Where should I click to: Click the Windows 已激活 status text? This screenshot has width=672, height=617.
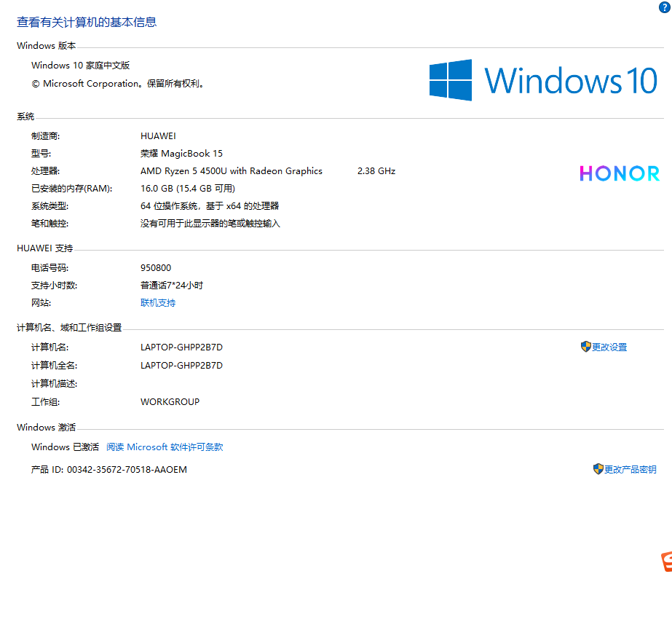point(65,447)
